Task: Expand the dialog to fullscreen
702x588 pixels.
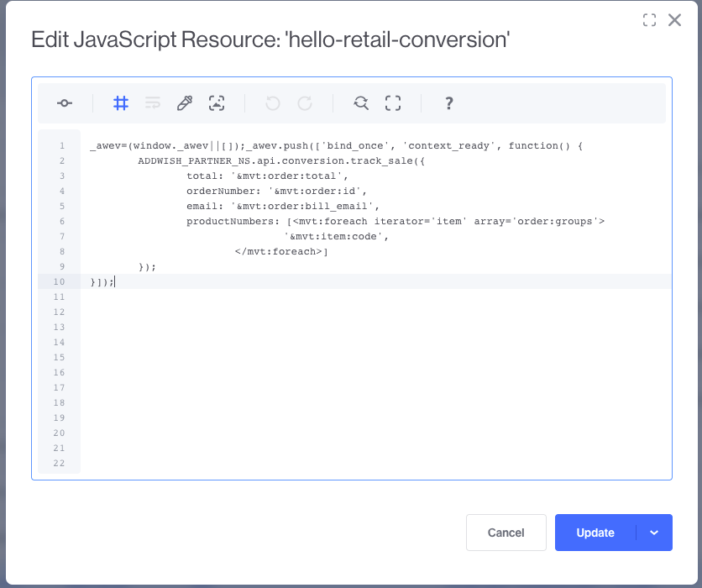Action: pyautogui.click(x=649, y=20)
